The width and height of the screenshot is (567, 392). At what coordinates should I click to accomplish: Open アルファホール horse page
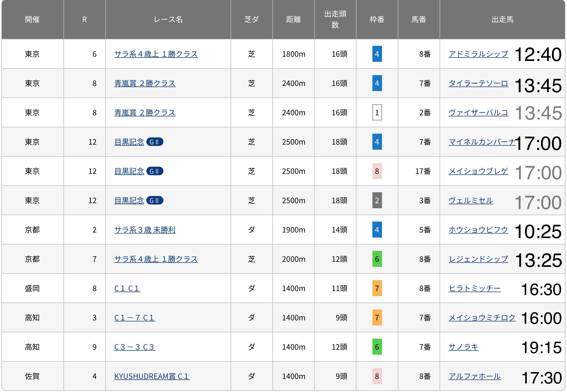pos(474,376)
